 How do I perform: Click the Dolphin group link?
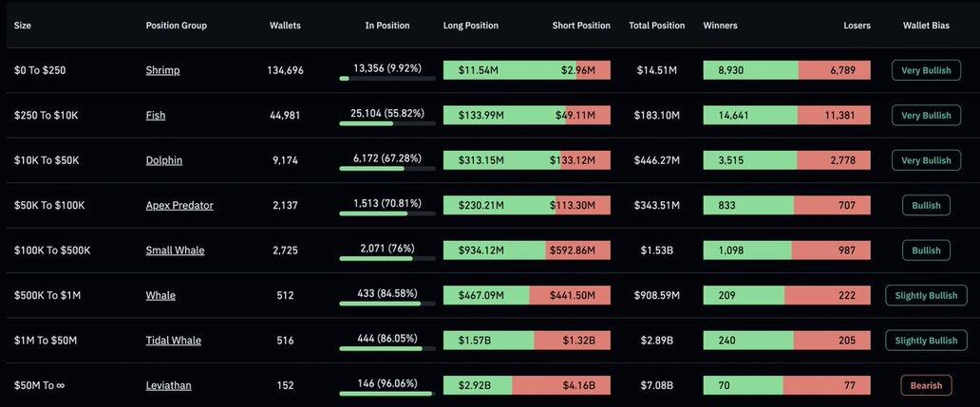pyautogui.click(x=164, y=160)
